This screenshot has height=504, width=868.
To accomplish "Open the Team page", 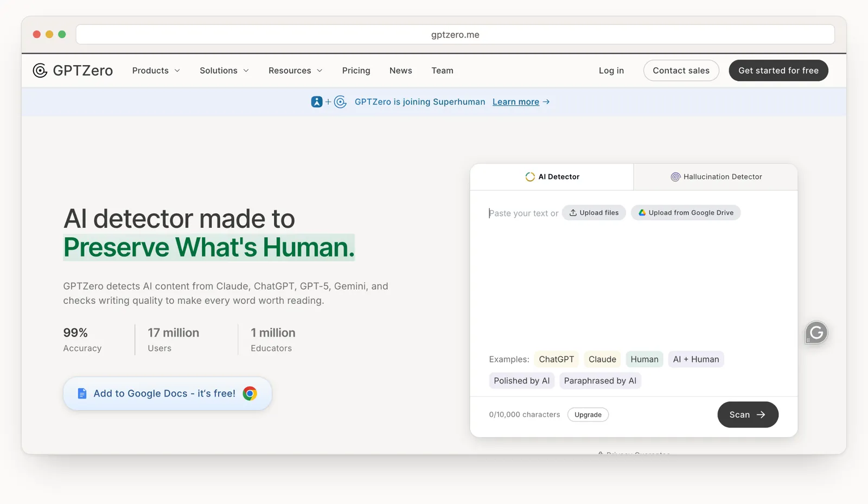I will (442, 71).
